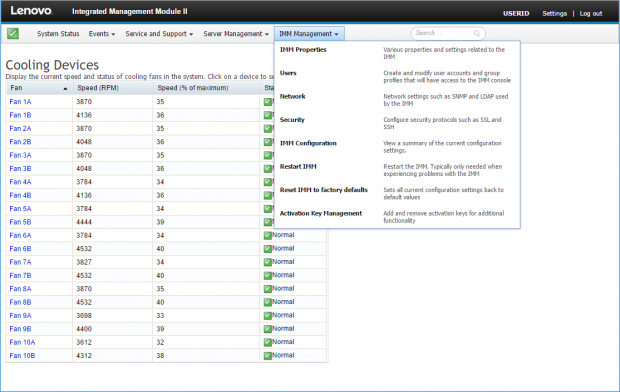Image resolution: width=620 pixels, height=392 pixels.
Task: Click the Cooling Devices page heading
Action: (x=52, y=65)
